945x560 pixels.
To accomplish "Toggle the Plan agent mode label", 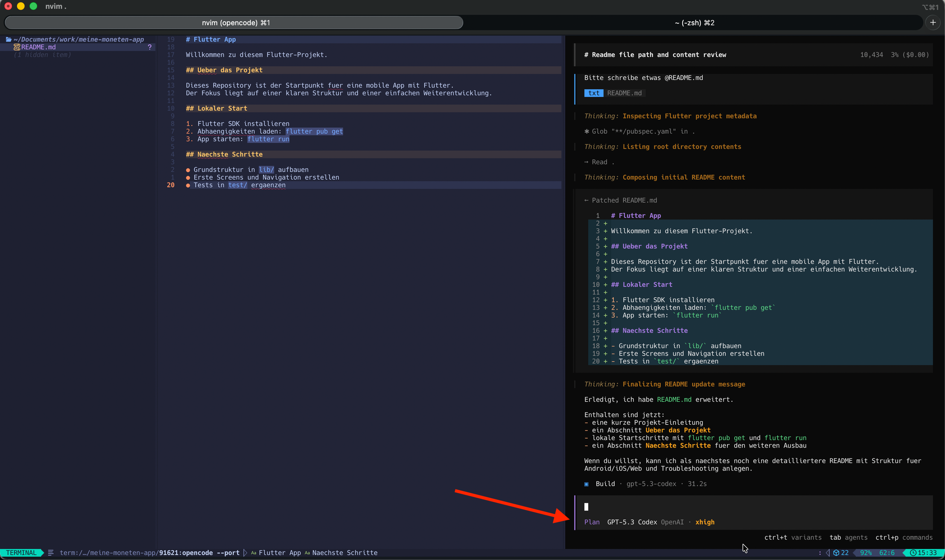I will [592, 522].
